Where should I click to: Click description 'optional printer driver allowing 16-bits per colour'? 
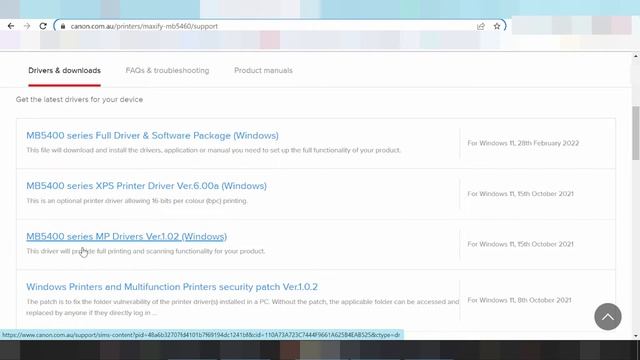coord(137,201)
